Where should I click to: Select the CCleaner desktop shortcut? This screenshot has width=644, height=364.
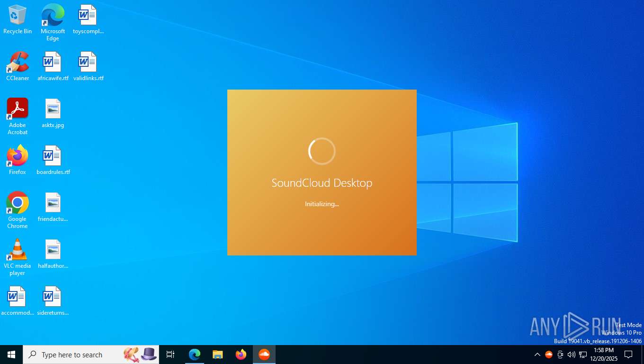click(x=18, y=66)
